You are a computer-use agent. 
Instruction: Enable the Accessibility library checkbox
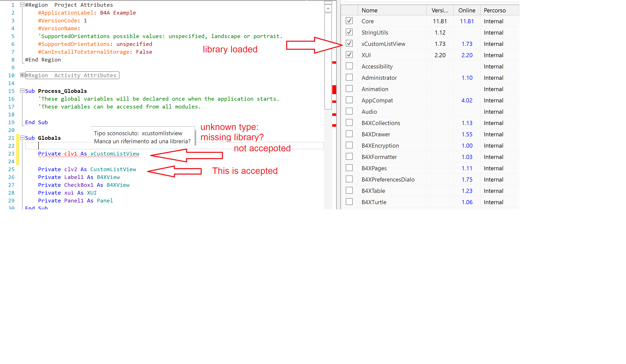coord(349,66)
